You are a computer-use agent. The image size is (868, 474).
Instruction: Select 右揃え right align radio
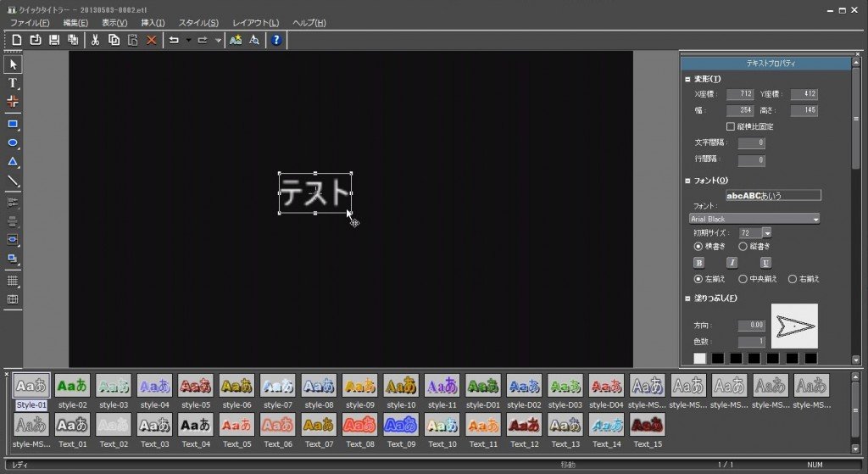(793, 279)
